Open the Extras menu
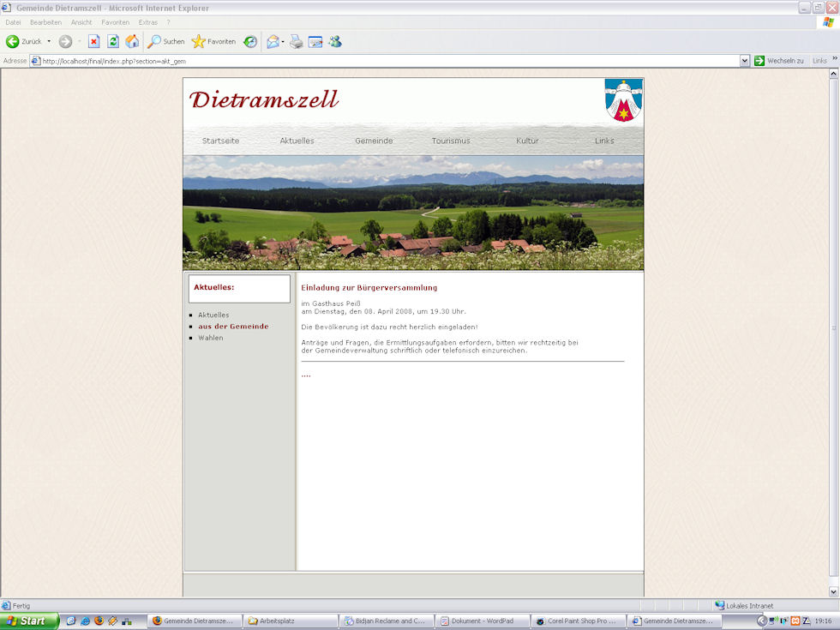The image size is (840, 630). 147,22
